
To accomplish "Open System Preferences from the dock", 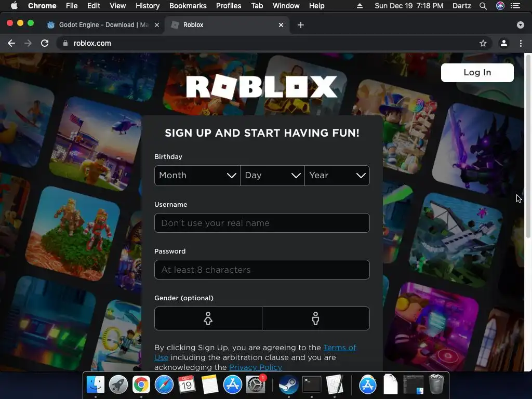I will point(256,385).
